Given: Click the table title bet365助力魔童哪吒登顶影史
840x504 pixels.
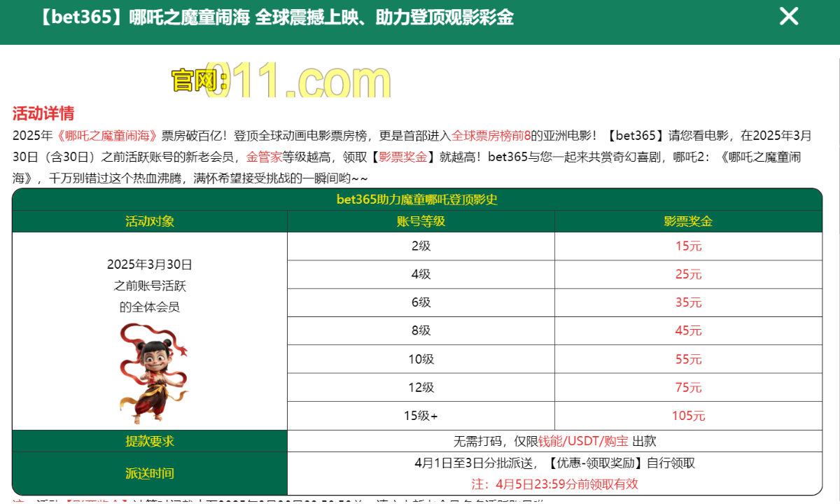Looking at the screenshot, I should (x=417, y=199).
